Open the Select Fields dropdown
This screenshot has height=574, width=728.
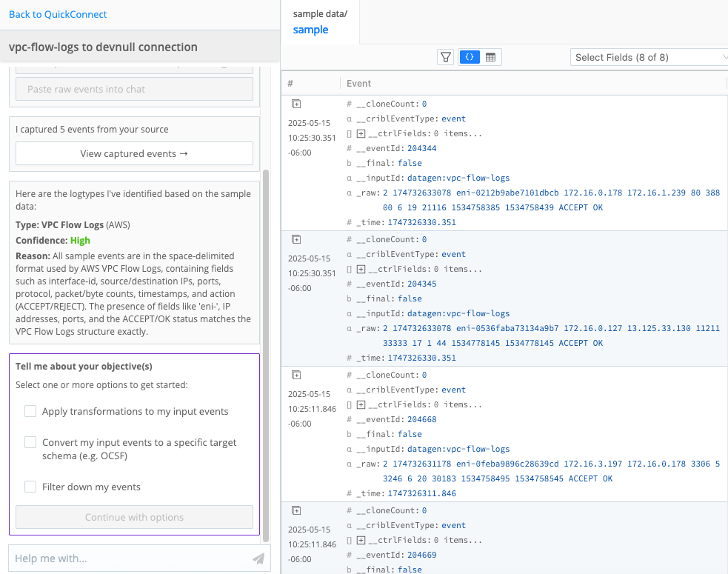pos(648,56)
